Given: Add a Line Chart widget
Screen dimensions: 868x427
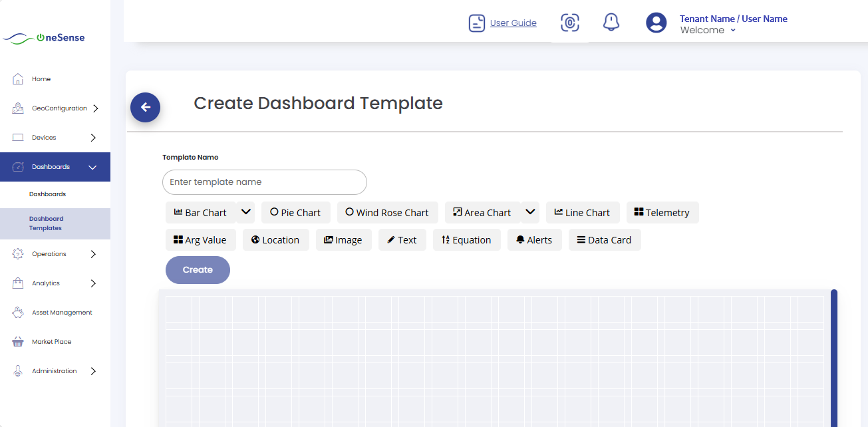Looking at the screenshot, I should tap(583, 212).
